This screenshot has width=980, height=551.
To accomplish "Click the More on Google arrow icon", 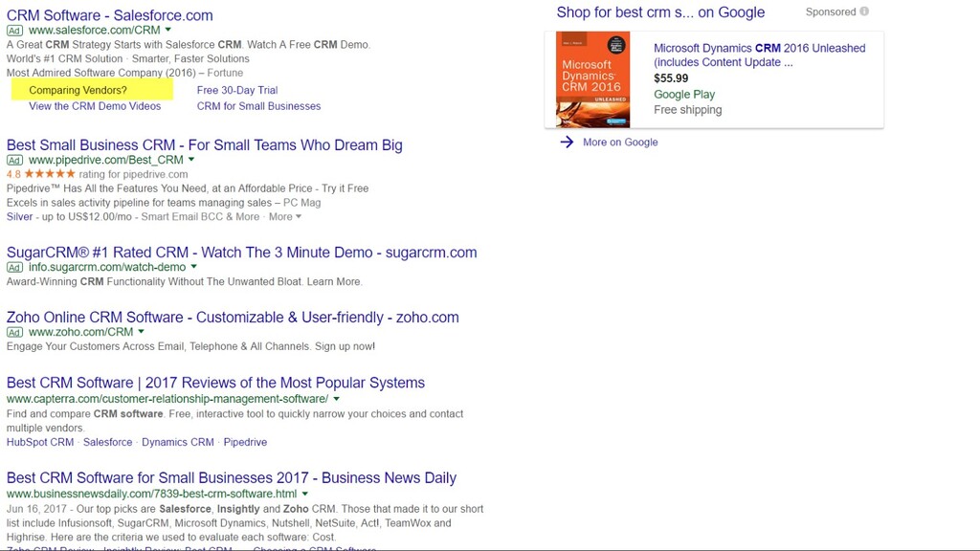I will [x=567, y=142].
